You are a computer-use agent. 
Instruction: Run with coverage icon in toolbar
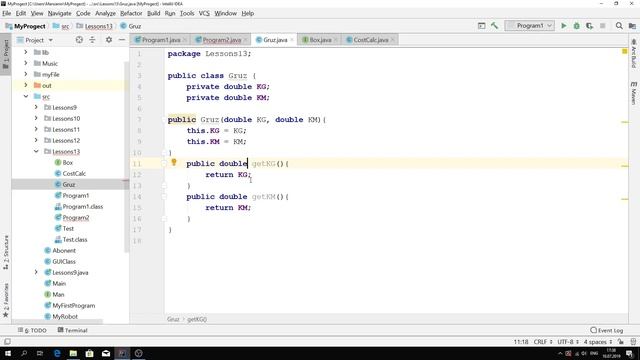(589, 26)
